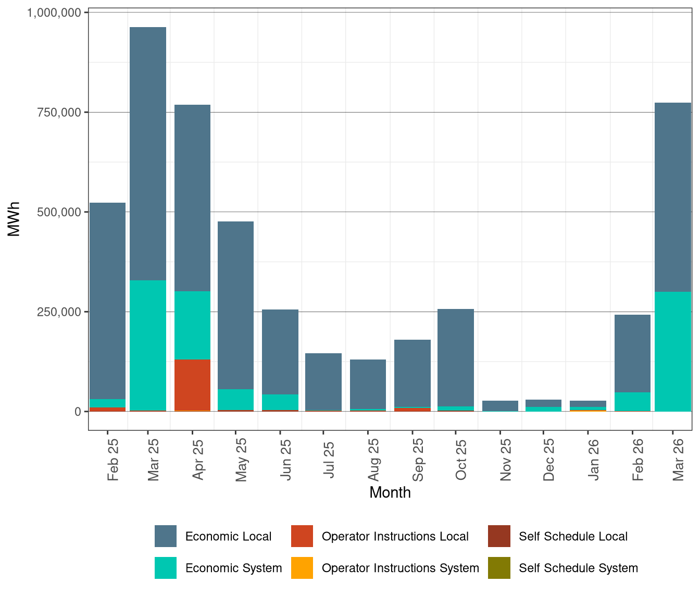Click Mar 26 Economic System teal segment
The image size is (700, 595).
pyautogui.click(x=673, y=351)
